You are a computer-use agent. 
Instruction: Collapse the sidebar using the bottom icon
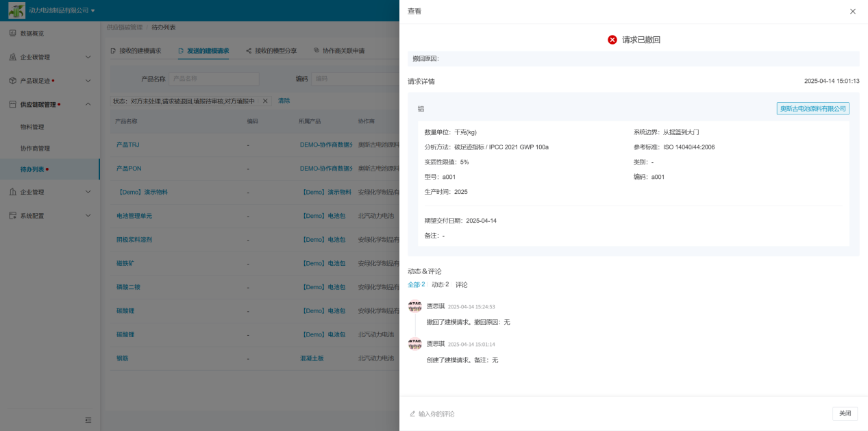click(x=88, y=420)
